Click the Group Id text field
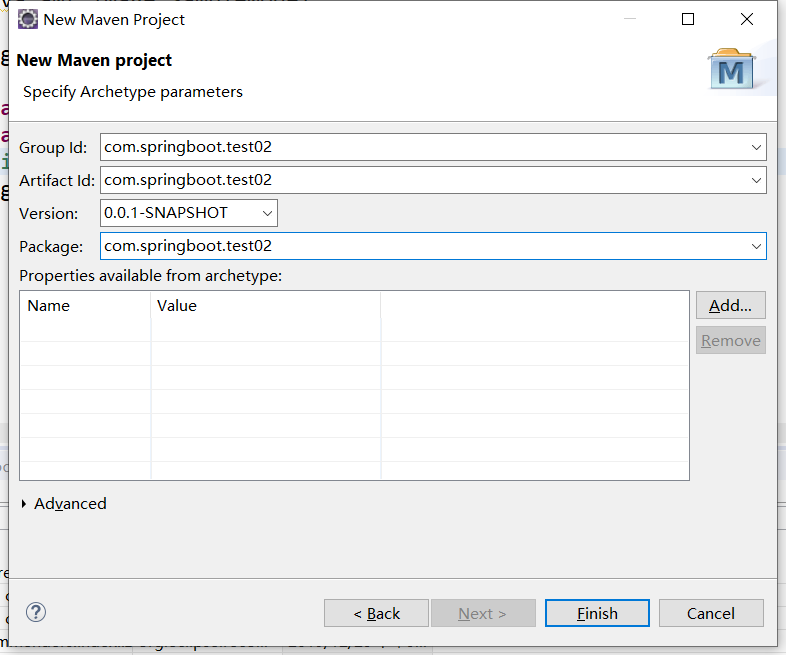The width and height of the screenshot is (786, 655). click(x=433, y=147)
